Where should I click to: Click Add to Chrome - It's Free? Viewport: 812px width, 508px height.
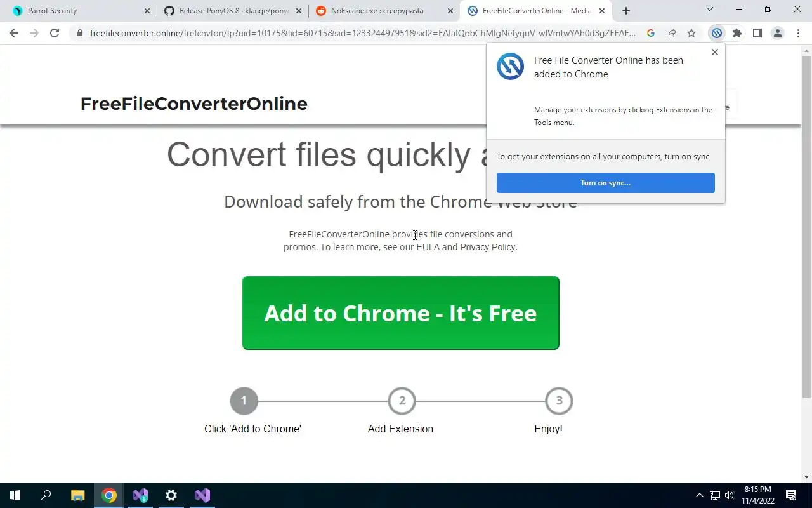pos(400,313)
